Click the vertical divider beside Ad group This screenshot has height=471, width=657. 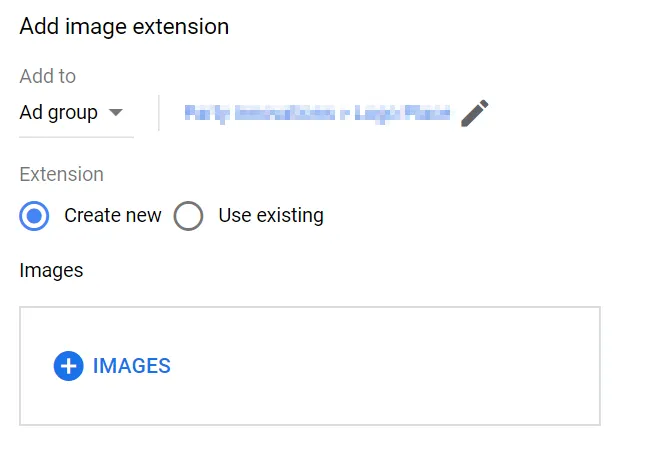click(159, 113)
